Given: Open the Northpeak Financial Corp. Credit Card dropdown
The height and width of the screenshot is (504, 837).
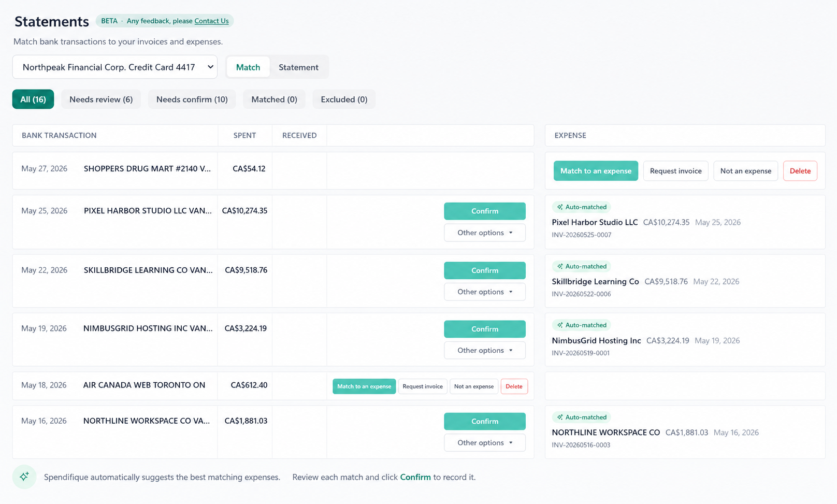Looking at the screenshot, I should point(115,67).
